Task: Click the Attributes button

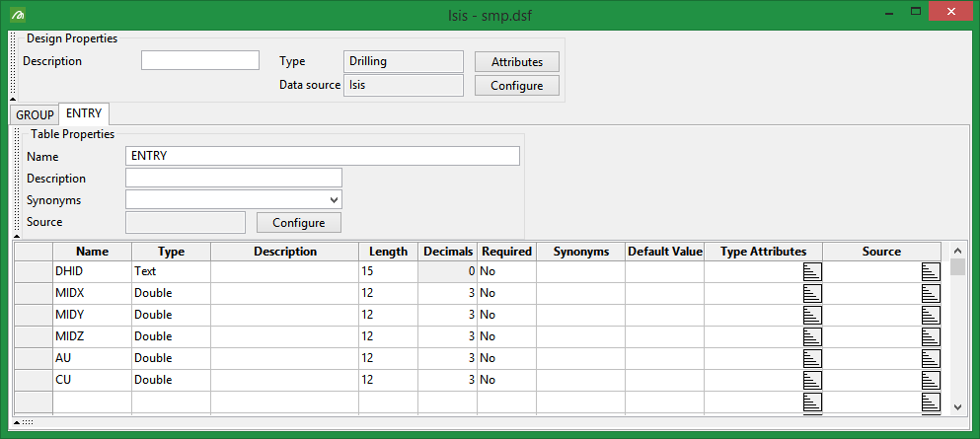Action: (x=517, y=61)
